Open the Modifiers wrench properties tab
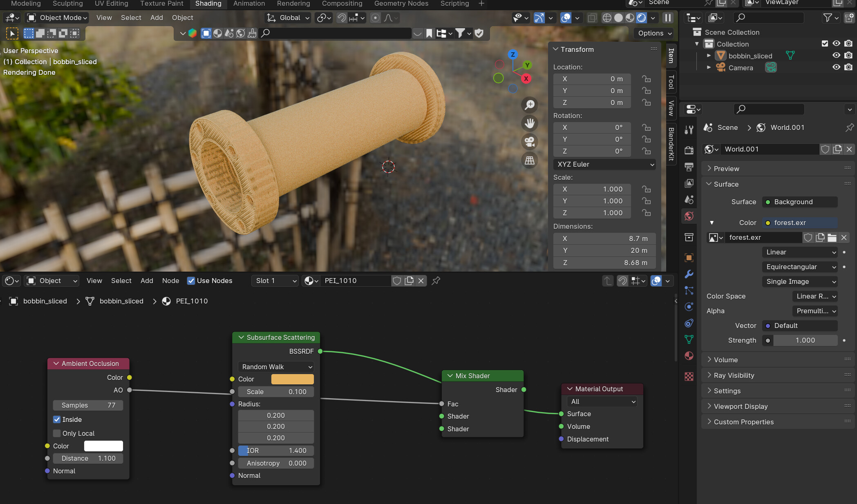This screenshot has width=857, height=504. [689, 274]
